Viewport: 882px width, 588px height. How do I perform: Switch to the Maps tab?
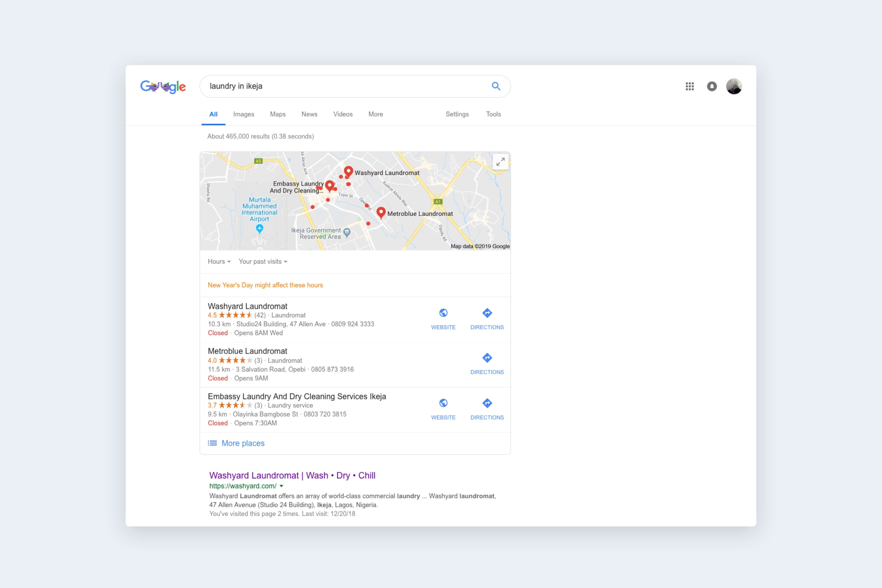tap(278, 114)
